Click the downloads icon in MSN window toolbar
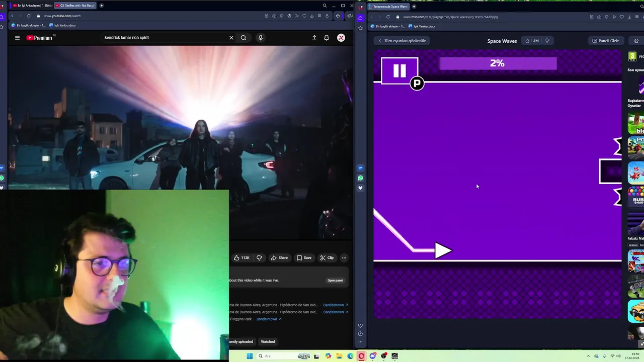 [629, 17]
